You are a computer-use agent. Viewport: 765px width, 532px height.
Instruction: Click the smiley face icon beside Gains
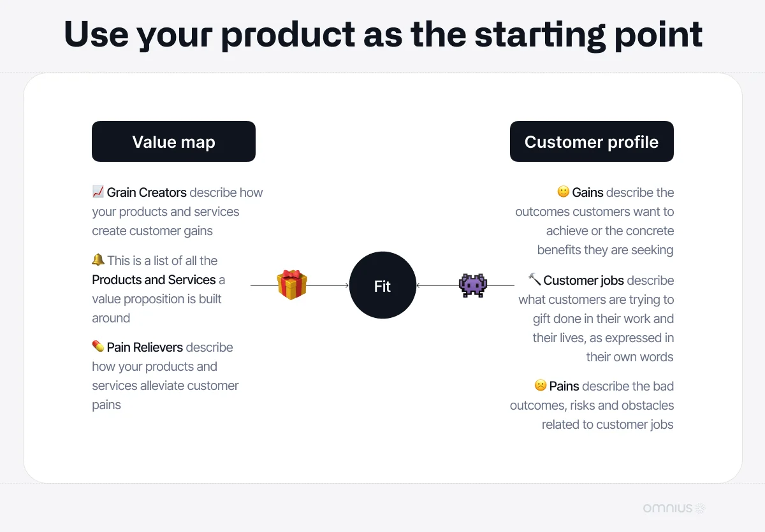pyautogui.click(x=563, y=192)
